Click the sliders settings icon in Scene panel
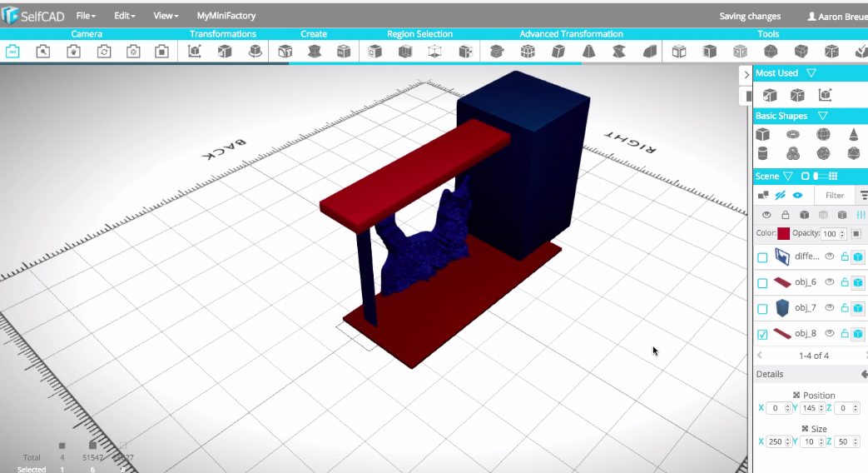The height and width of the screenshot is (473, 868). [x=861, y=215]
